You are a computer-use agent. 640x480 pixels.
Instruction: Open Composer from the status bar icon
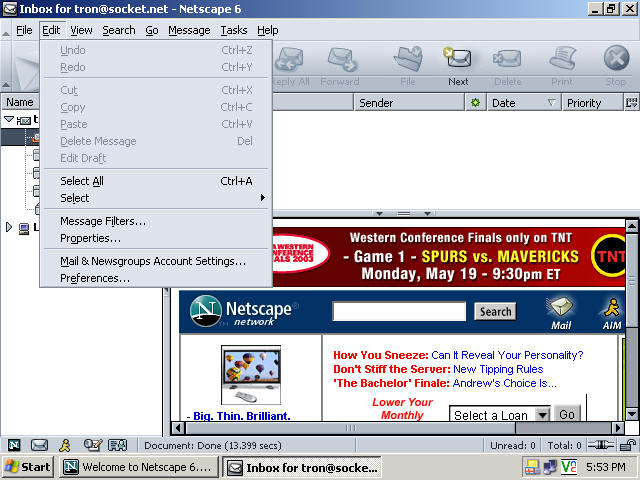click(93, 445)
